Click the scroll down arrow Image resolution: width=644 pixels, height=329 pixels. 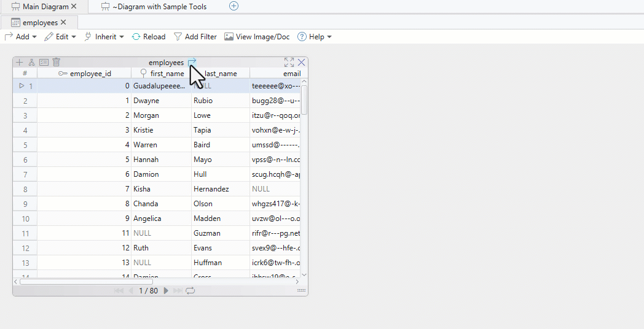(304, 275)
